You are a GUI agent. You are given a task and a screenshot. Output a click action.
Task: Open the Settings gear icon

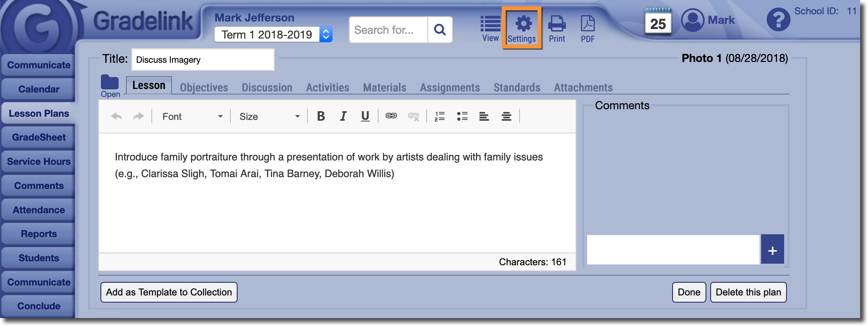click(522, 28)
